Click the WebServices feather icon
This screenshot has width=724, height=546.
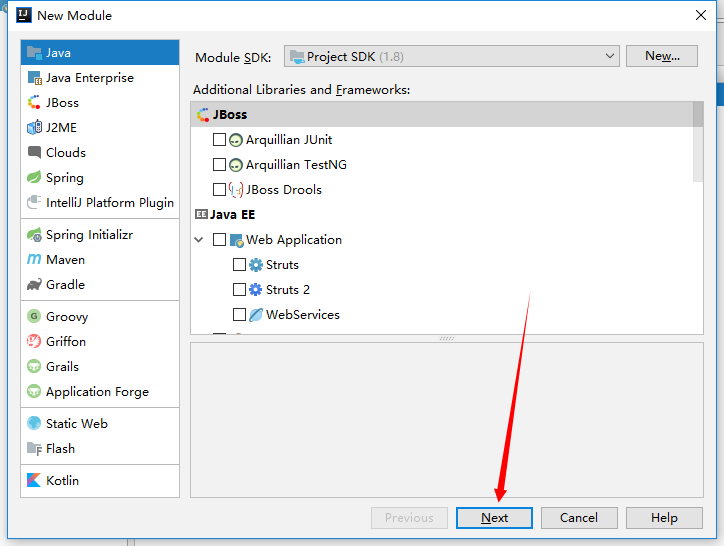click(256, 315)
